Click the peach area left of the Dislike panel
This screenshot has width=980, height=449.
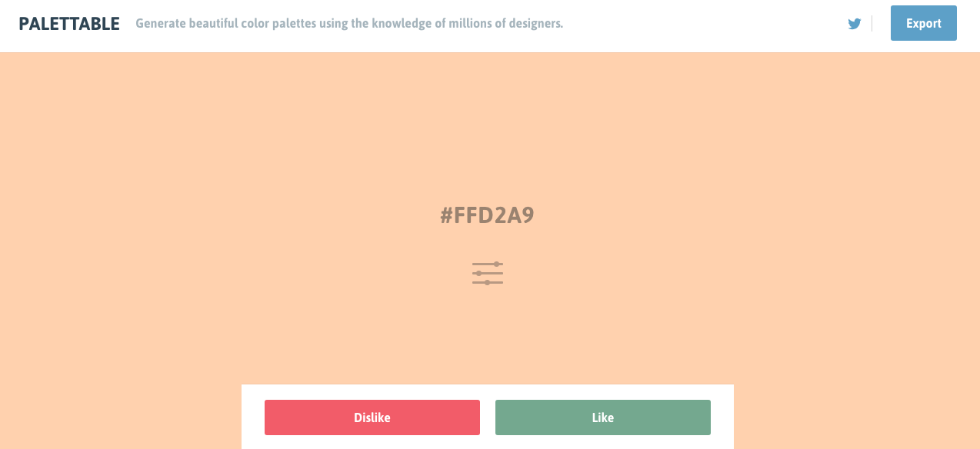[121, 415]
